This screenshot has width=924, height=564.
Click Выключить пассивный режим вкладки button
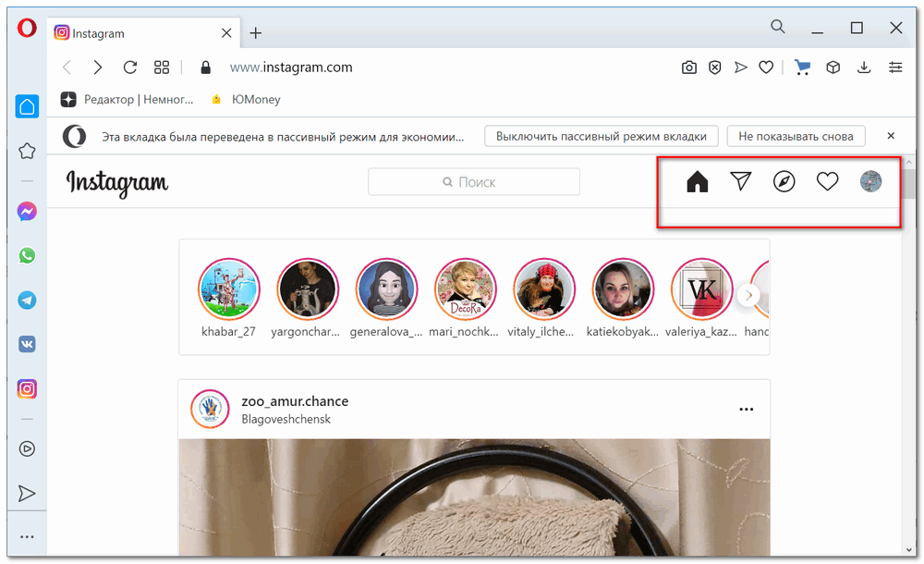coord(602,136)
